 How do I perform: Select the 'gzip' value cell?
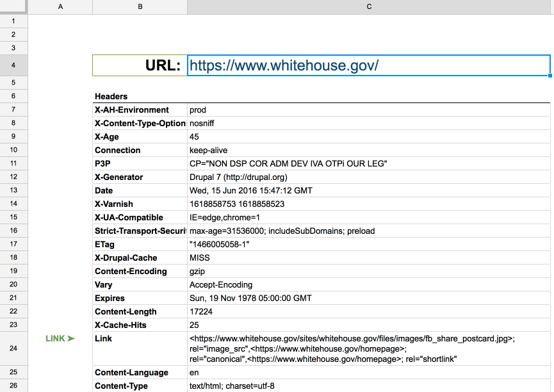(368, 271)
